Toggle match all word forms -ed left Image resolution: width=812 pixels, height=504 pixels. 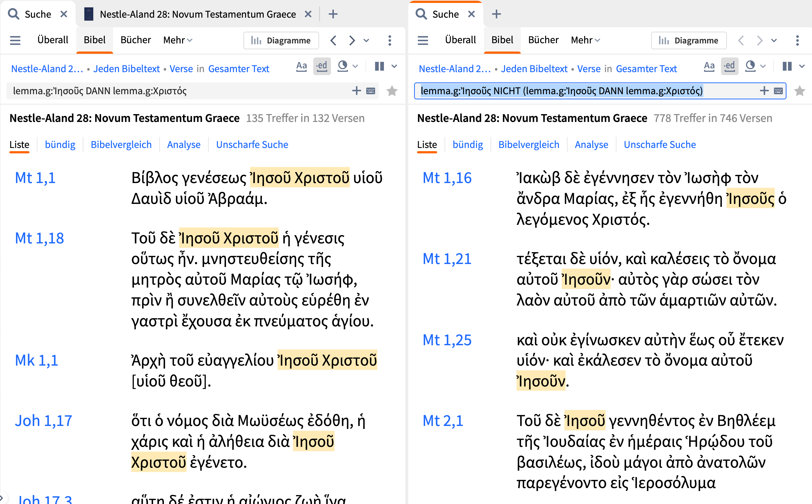(322, 66)
